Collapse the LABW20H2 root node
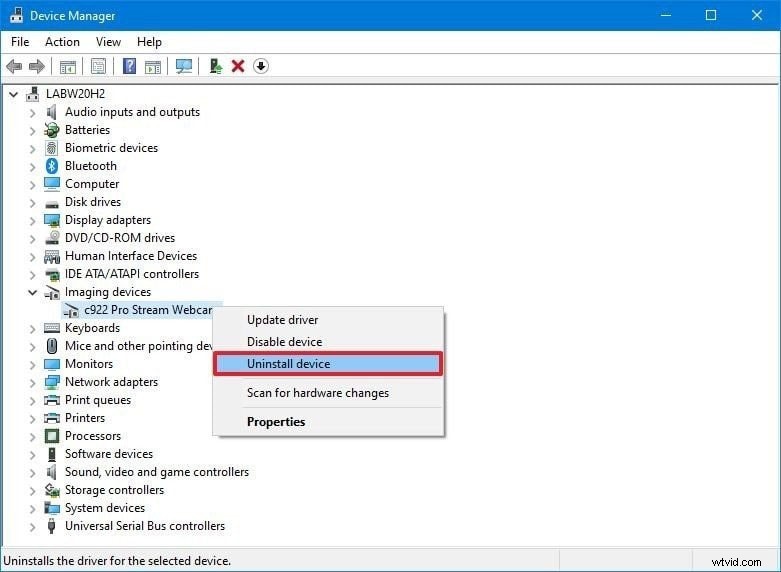The width and height of the screenshot is (781, 572). 14,94
